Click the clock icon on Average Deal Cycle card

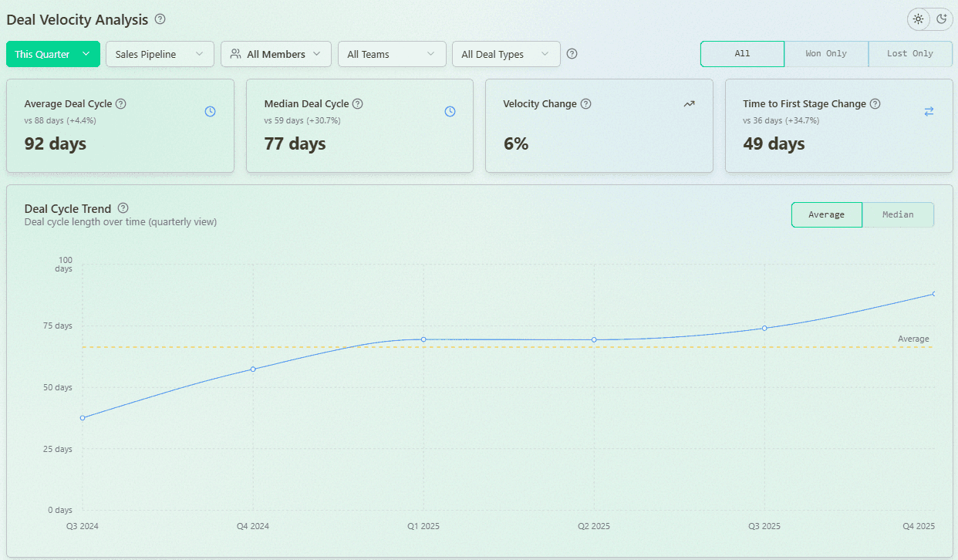210,111
